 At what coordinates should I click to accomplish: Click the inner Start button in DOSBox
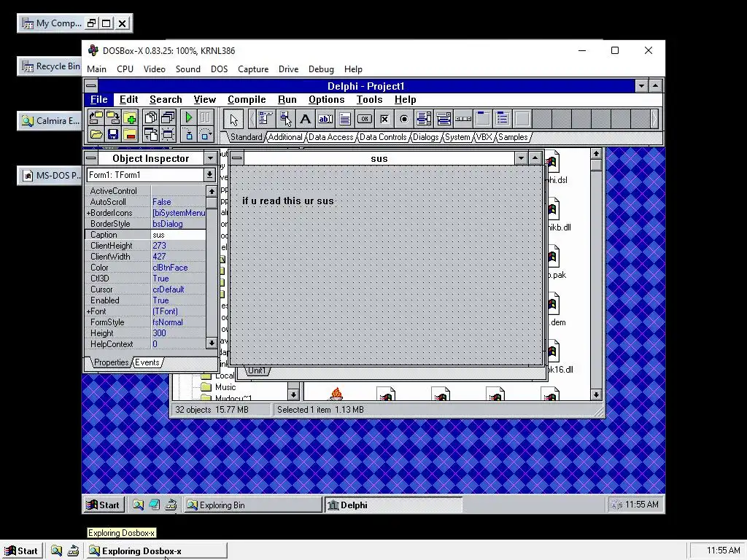[104, 505]
